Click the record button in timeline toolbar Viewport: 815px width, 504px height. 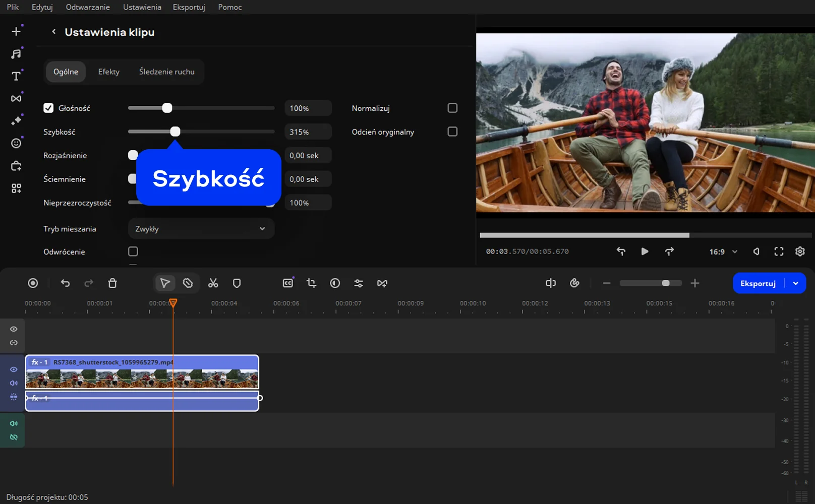tap(33, 283)
